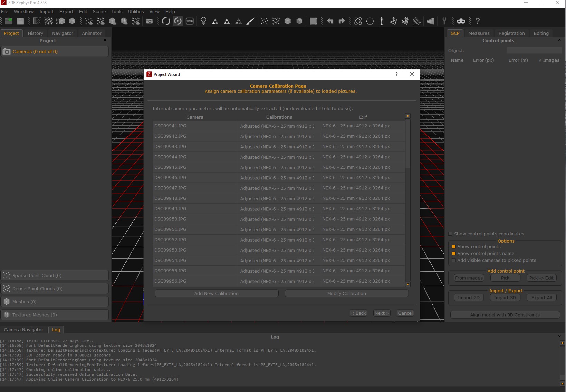
Task: Check Add visible cameras to picked points
Action: pyautogui.click(x=454, y=261)
